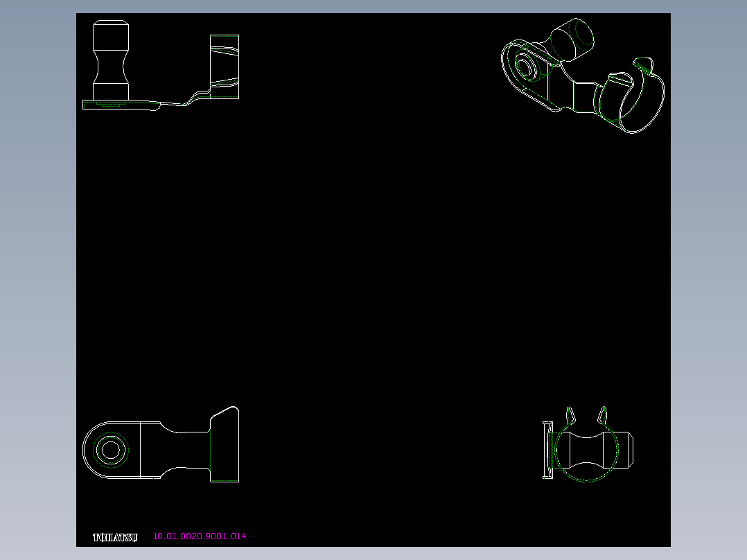Viewport: 747px width, 560px height.
Task: Select the plan view with the circular hole
Action: 161,444
